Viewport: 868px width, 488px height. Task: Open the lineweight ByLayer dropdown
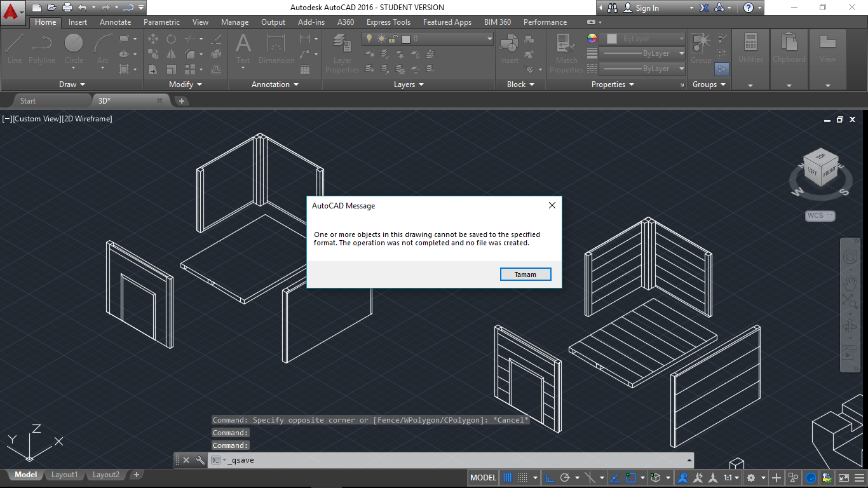[x=643, y=53]
